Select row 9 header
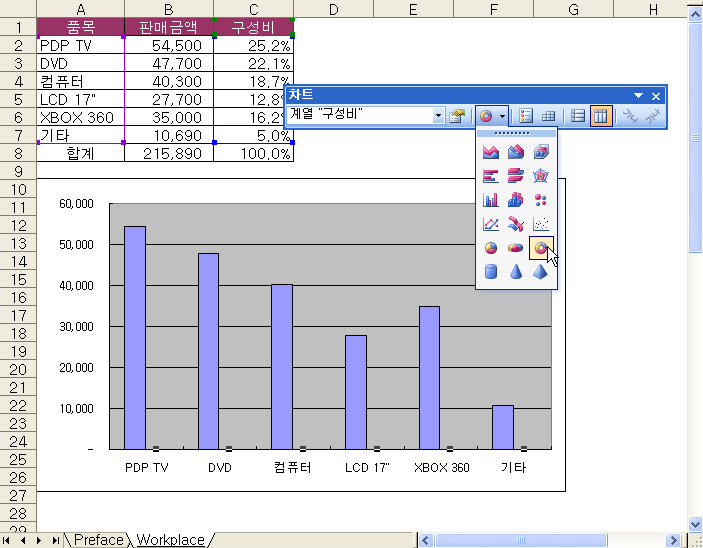 18,171
